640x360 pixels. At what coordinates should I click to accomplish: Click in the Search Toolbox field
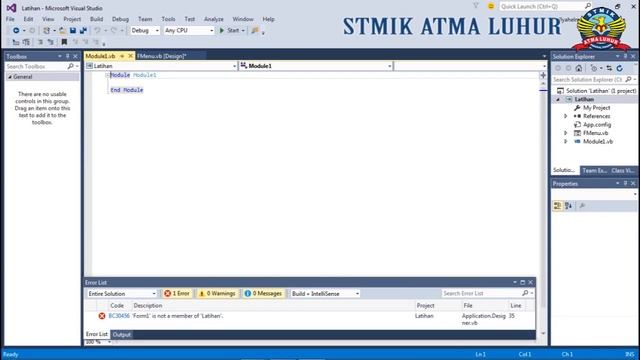coord(36,66)
